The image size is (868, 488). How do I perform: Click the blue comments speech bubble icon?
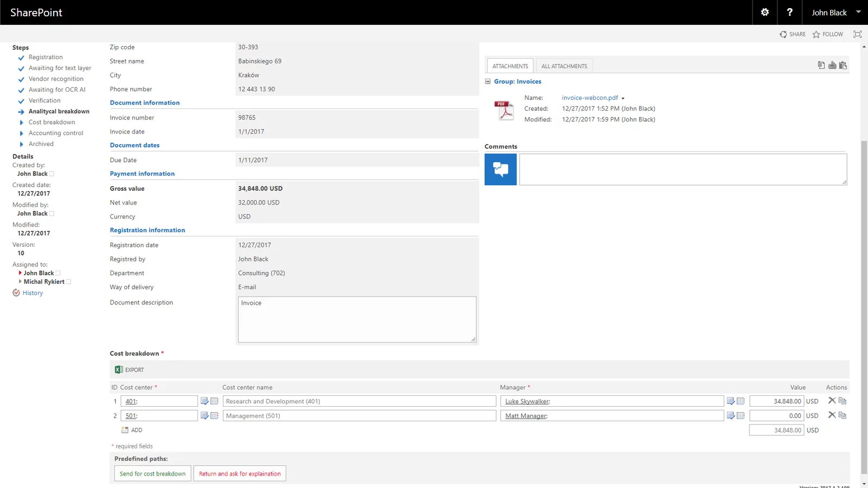click(501, 169)
